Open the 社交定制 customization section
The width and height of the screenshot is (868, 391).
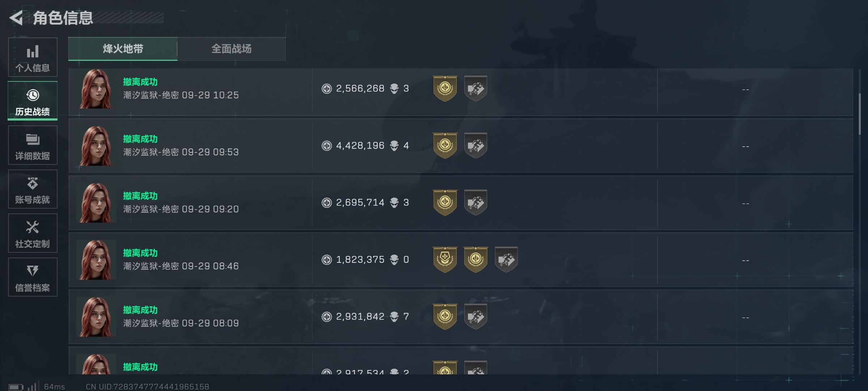(33, 233)
